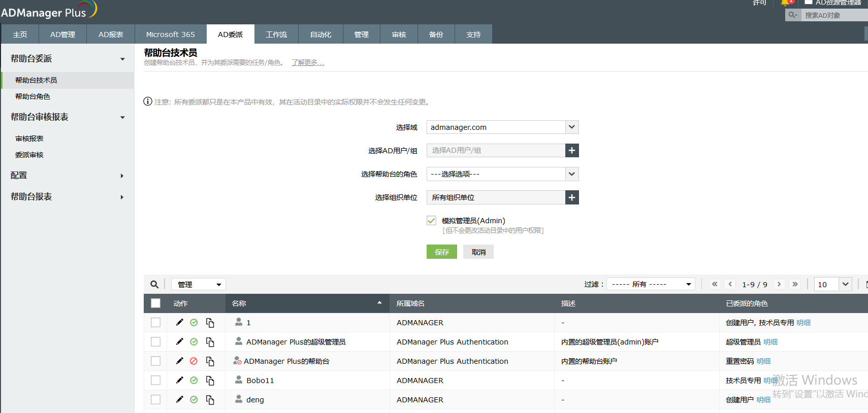The image size is (868, 413).
Task: Click the enabled status icon for deng
Action: [x=194, y=400]
